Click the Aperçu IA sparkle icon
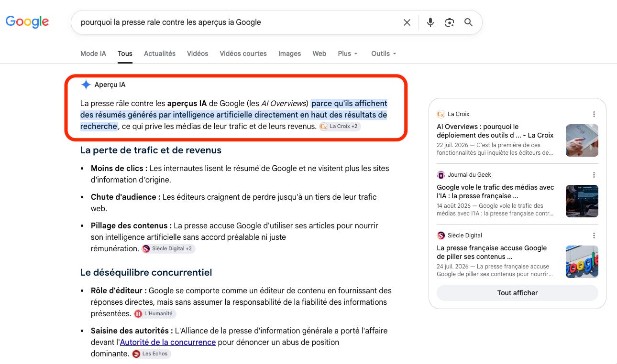Image resolution: width=617 pixels, height=364 pixels. (x=86, y=85)
